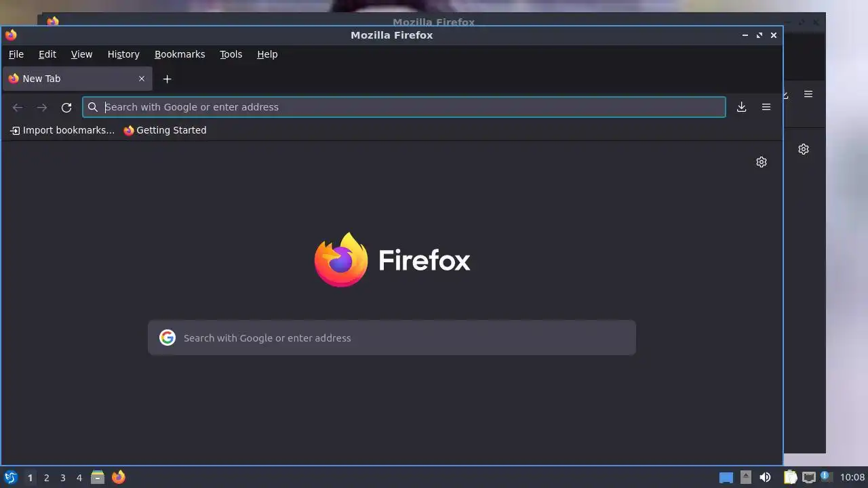Screen dimensions: 868x488
Task: Close the New Tab tab
Action: 142,79
